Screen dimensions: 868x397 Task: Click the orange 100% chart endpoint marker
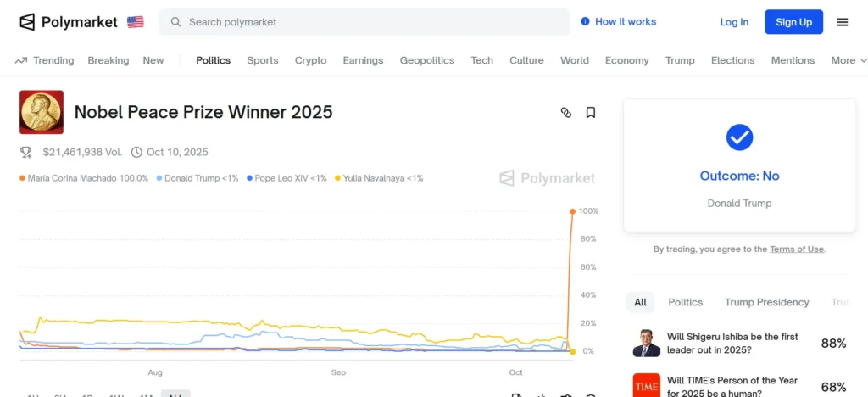point(573,211)
